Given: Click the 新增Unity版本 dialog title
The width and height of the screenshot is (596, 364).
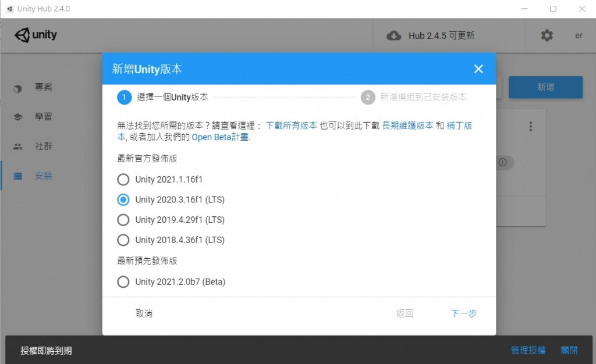Looking at the screenshot, I should (147, 69).
